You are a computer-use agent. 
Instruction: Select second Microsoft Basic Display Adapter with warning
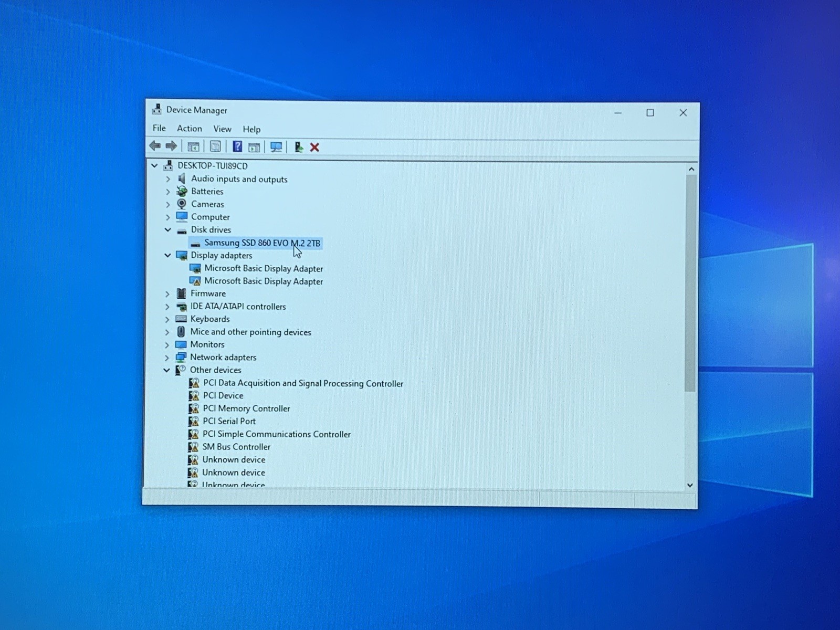[264, 281]
